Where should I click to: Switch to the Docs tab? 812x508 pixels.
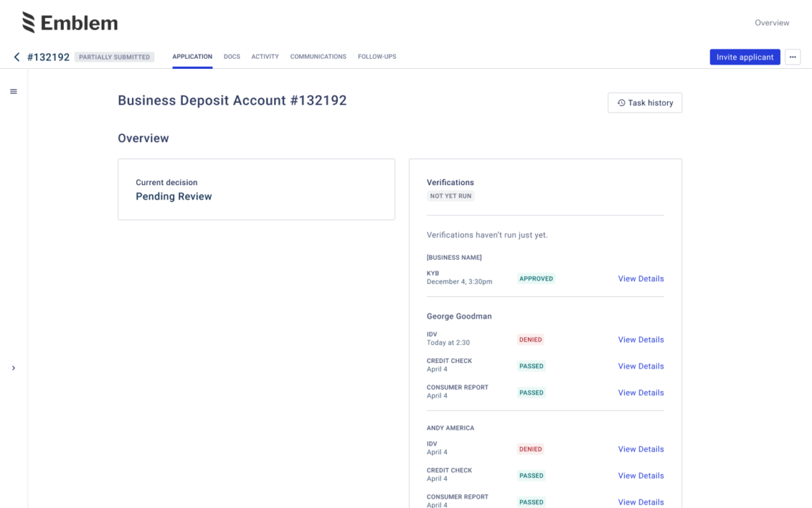pos(232,56)
